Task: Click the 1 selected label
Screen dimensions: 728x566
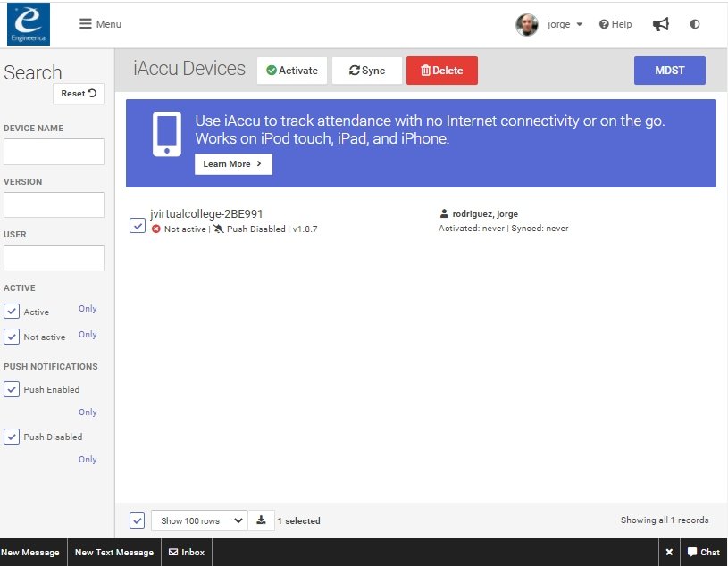Action: coord(298,521)
